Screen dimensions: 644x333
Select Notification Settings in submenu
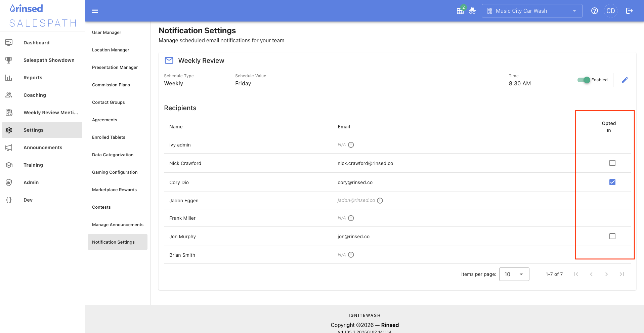(118, 242)
